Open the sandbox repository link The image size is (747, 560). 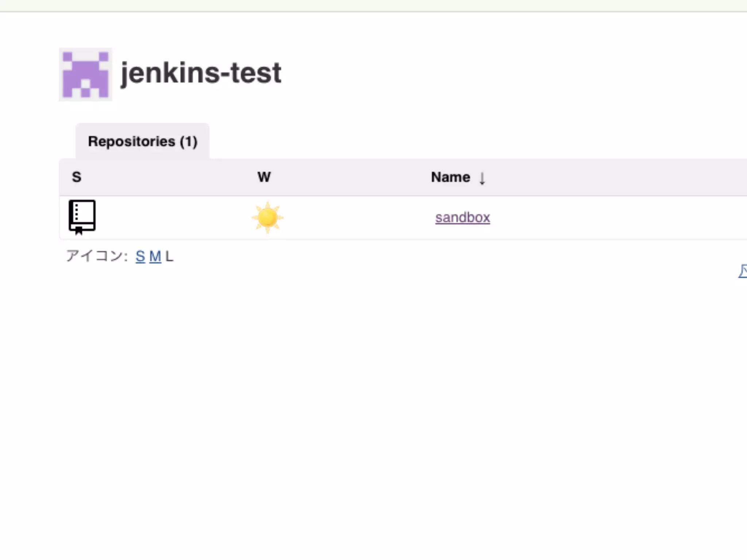(x=462, y=218)
